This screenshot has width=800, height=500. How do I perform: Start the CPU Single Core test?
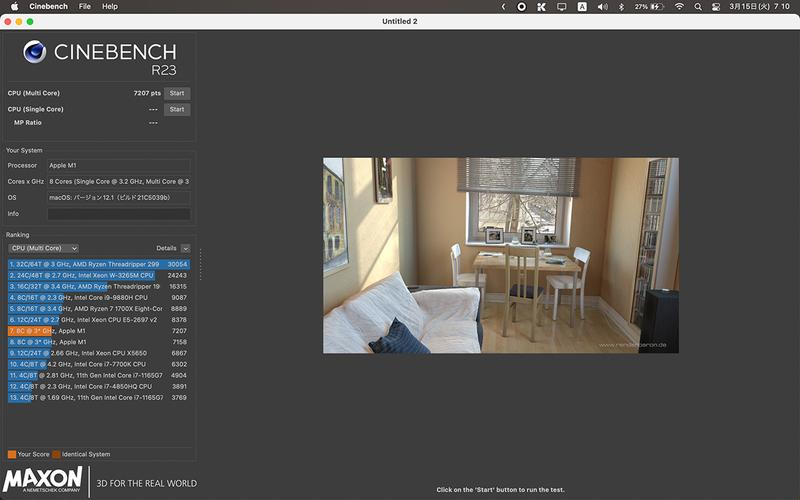click(177, 109)
